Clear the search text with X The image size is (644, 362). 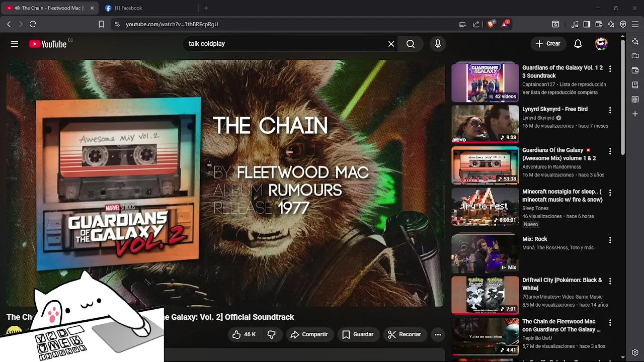coord(391,44)
